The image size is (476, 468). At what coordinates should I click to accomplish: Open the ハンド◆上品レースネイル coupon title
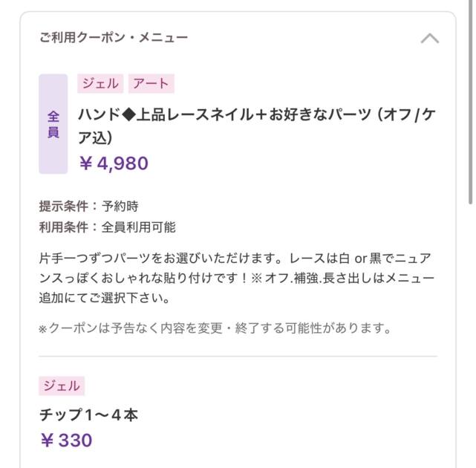tap(257, 126)
